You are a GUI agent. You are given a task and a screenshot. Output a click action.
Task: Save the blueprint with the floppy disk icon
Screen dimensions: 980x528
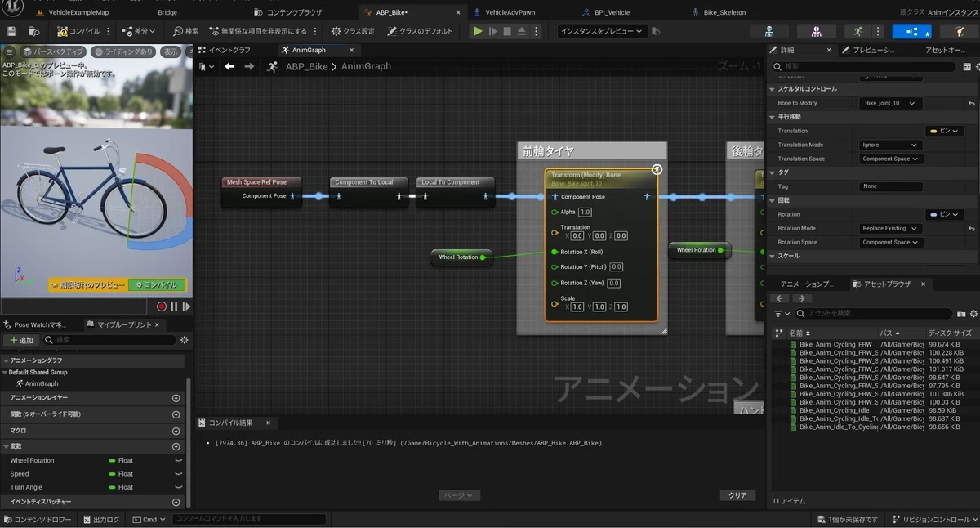click(11, 31)
